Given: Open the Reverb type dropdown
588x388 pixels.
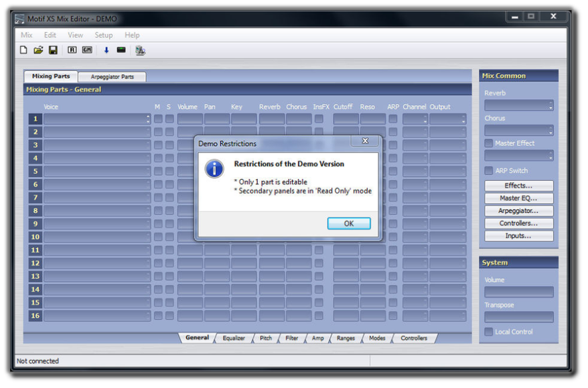Looking at the screenshot, I should (x=518, y=105).
